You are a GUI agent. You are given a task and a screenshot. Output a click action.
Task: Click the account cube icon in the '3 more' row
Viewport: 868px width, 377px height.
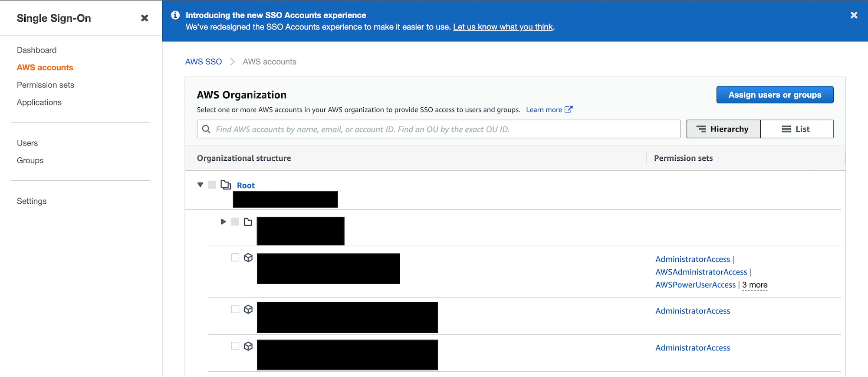[x=248, y=258]
